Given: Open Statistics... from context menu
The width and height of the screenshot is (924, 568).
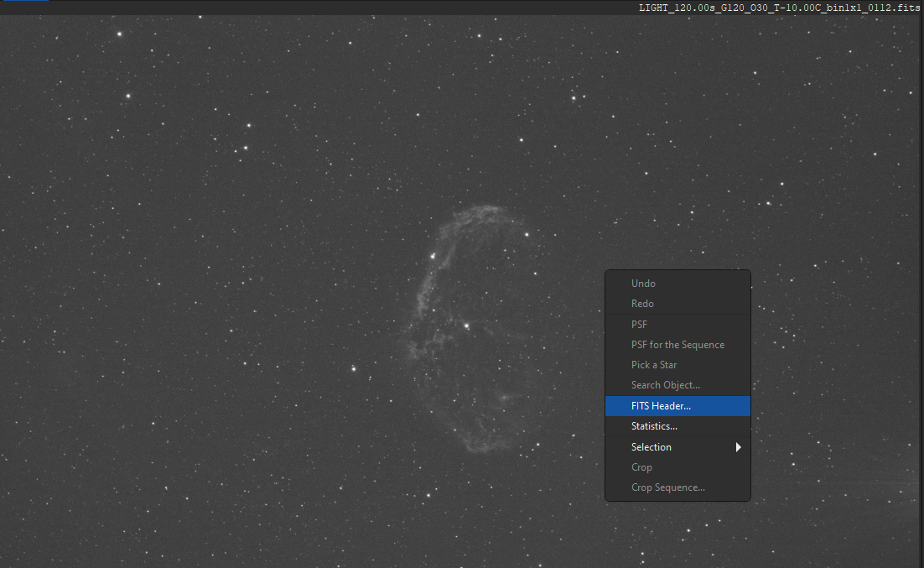Looking at the screenshot, I should click(x=677, y=426).
